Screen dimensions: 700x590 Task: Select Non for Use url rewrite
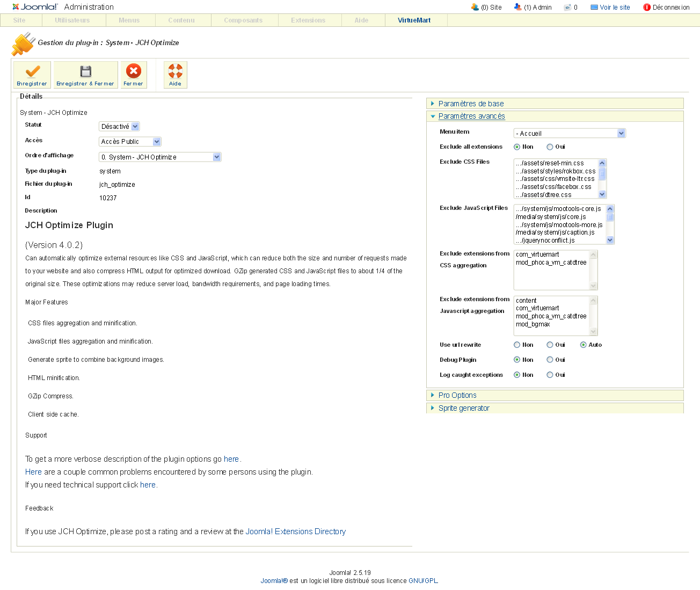pos(517,345)
